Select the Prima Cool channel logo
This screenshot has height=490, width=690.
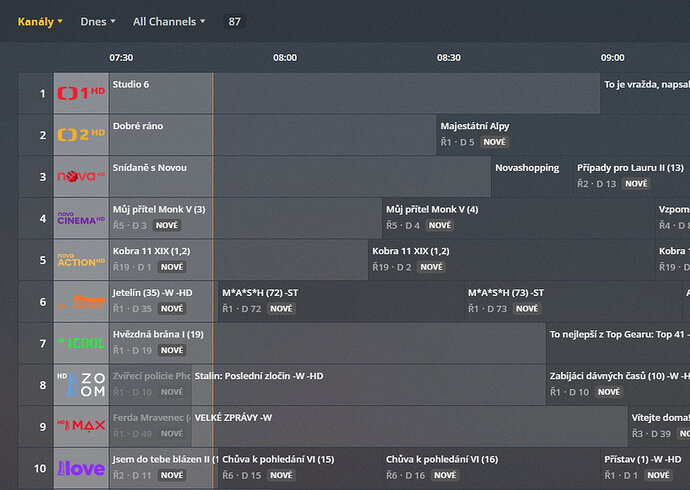81,343
